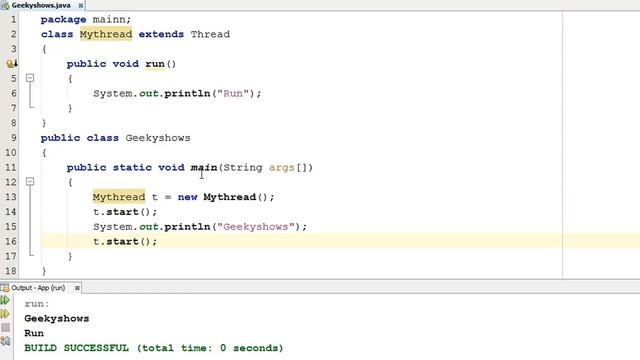Click 't.start();' on line 14

(125, 212)
